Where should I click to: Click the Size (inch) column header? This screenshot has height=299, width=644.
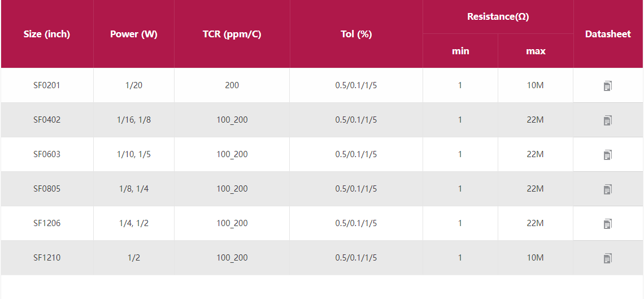(47, 34)
